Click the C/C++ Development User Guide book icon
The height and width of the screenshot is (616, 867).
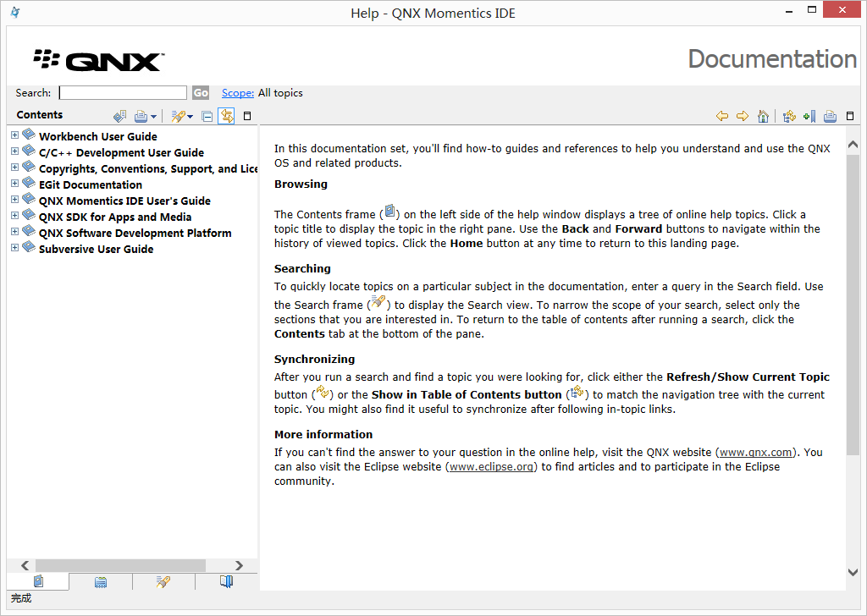[x=29, y=151]
